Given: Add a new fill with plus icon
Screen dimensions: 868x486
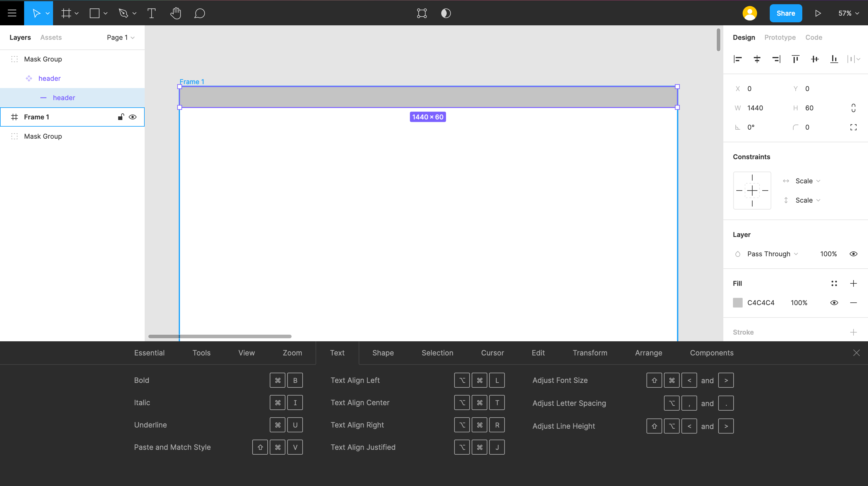Looking at the screenshot, I should pos(853,283).
